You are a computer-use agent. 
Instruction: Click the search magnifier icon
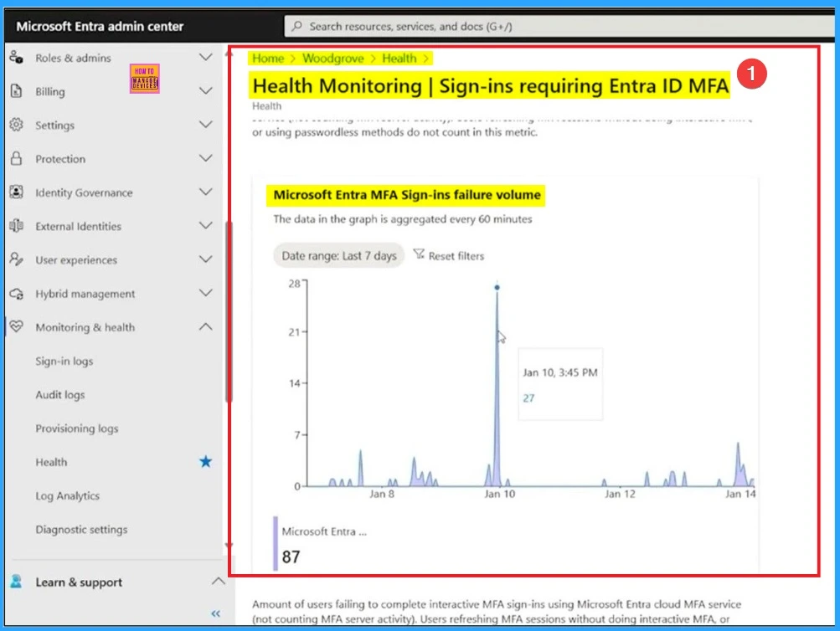[x=296, y=26]
